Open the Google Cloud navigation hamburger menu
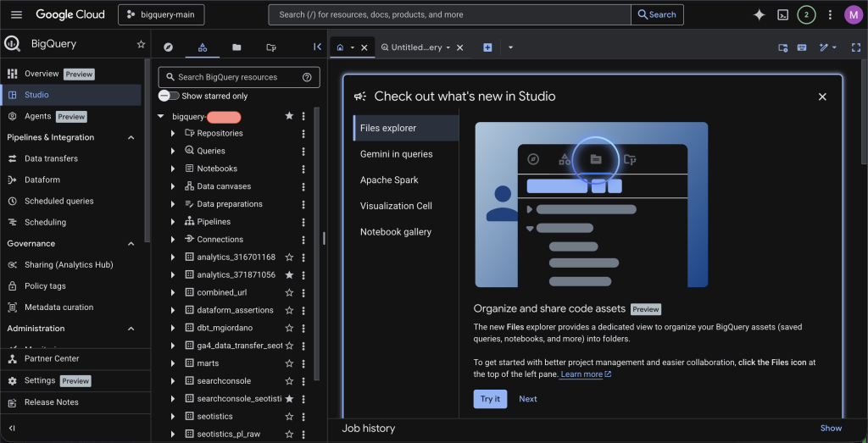The height and width of the screenshot is (443, 868). [x=16, y=14]
